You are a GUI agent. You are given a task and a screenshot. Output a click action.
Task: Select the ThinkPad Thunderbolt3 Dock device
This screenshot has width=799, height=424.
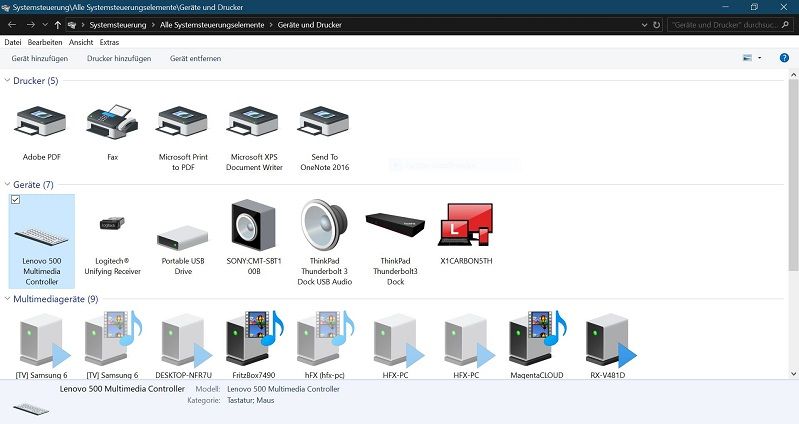[395, 225]
